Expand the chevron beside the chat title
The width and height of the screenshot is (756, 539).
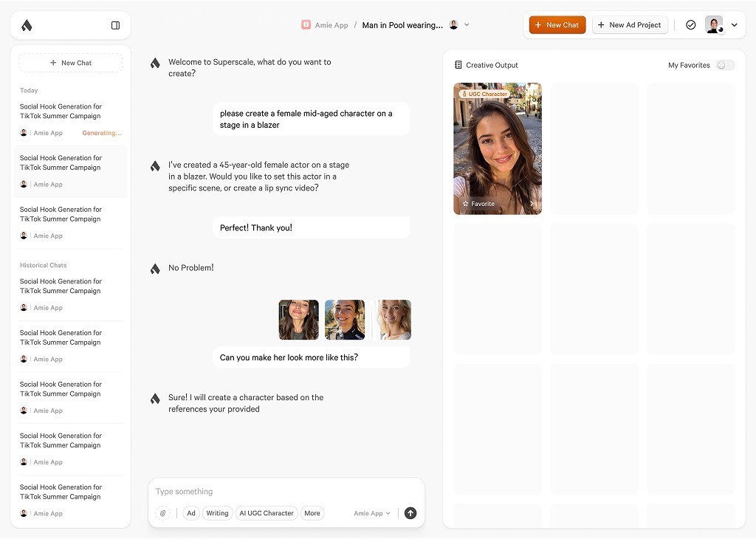467,24
